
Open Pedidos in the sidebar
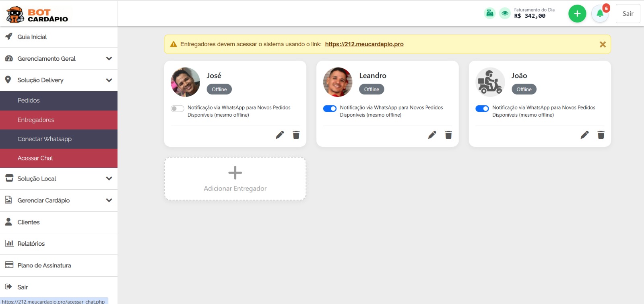[x=29, y=101]
